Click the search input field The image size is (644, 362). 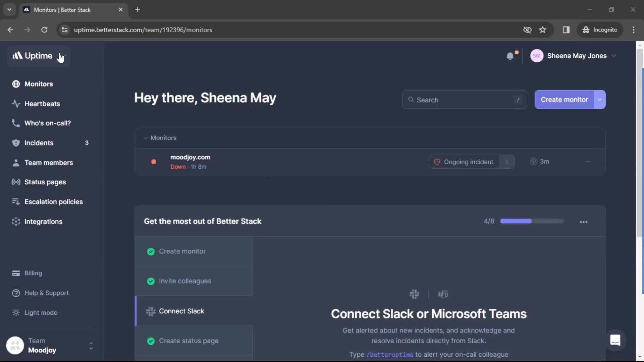[x=465, y=100]
